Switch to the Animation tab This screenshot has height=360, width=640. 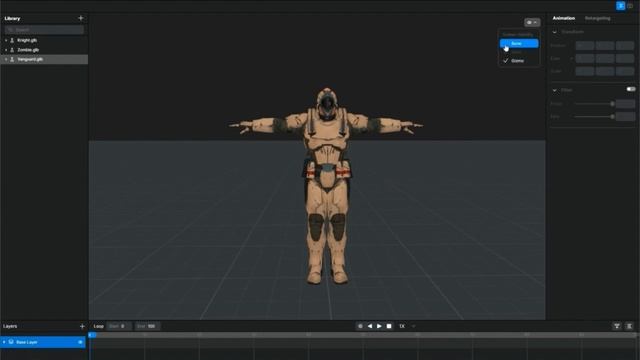pyautogui.click(x=563, y=18)
